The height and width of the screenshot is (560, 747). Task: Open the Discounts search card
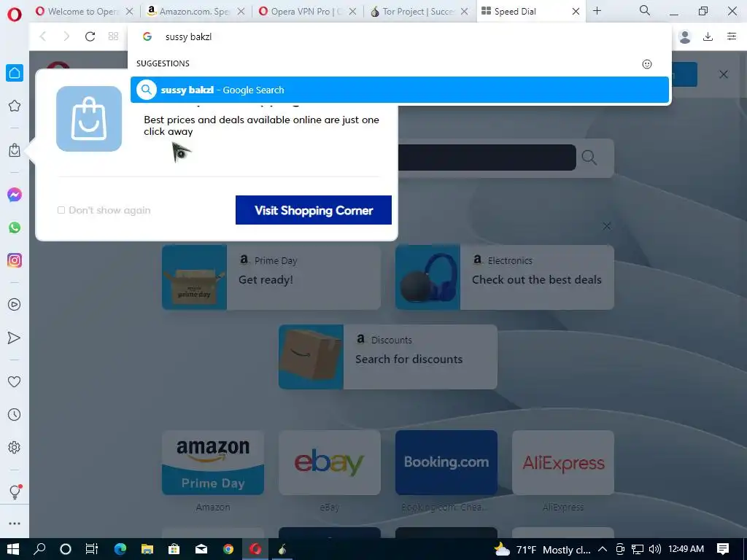tap(388, 357)
